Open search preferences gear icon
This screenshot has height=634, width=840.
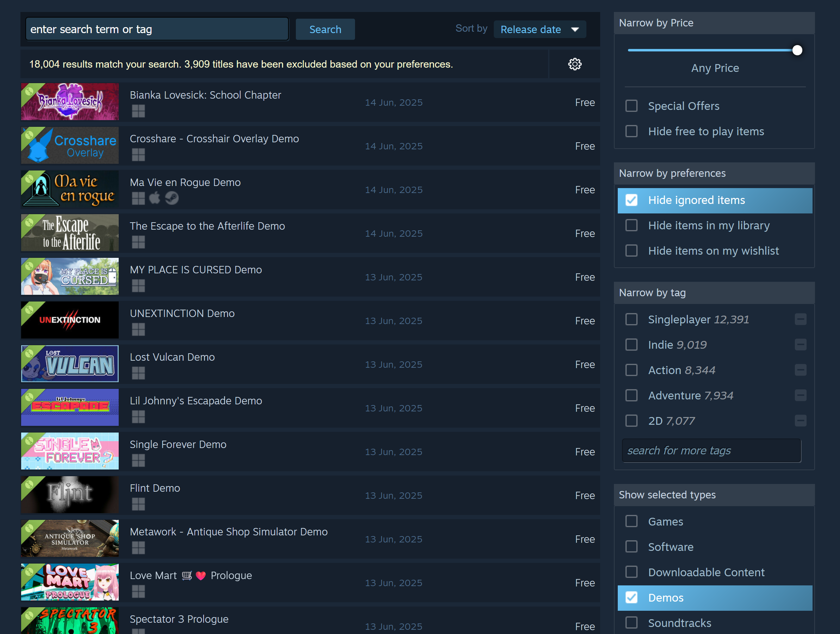[574, 64]
